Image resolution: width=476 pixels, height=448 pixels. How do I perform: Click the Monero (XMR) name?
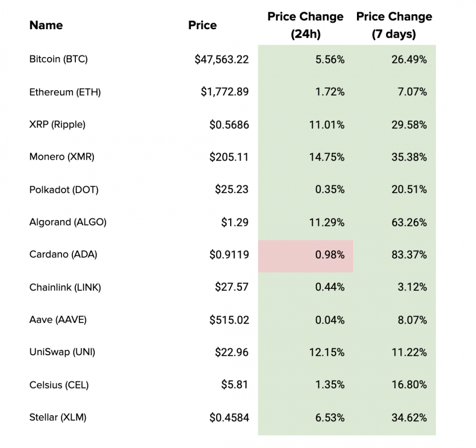(x=62, y=157)
